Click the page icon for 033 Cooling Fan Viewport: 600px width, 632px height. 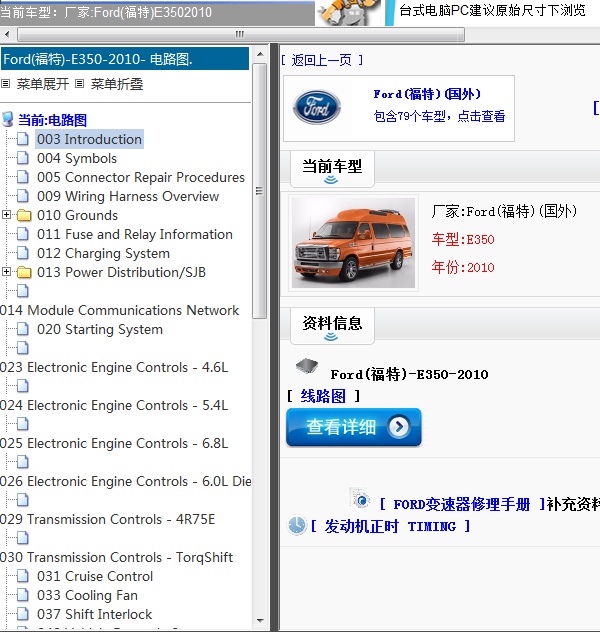[x=23, y=595]
